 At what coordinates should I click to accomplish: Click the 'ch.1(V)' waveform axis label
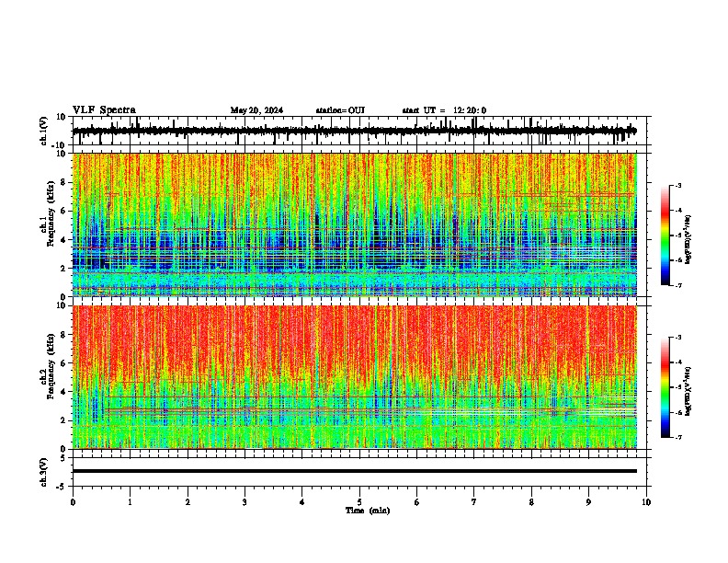click(x=44, y=131)
